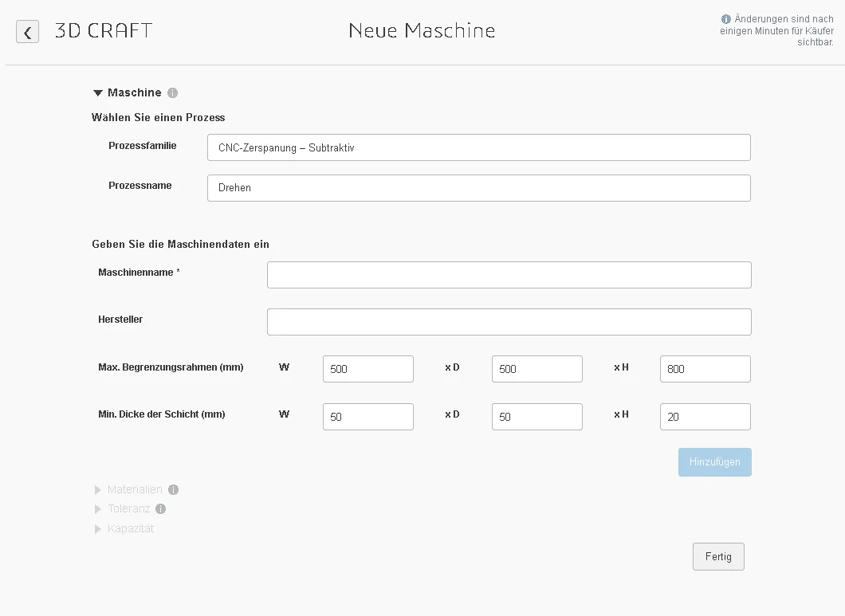Click the Hinzufügen button
The width and height of the screenshot is (845, 616).
click(x=714, y=462)
